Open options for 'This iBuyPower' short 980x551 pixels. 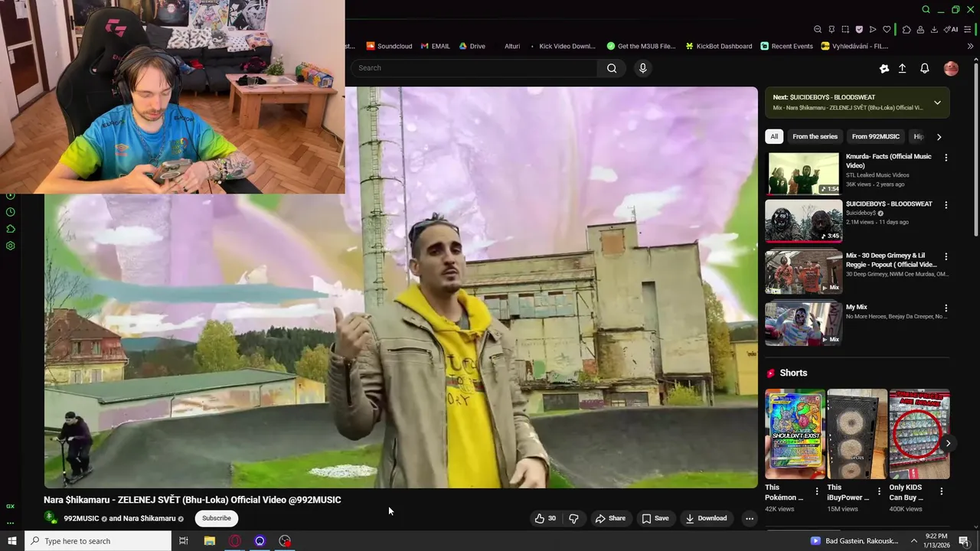pos(879,491)
